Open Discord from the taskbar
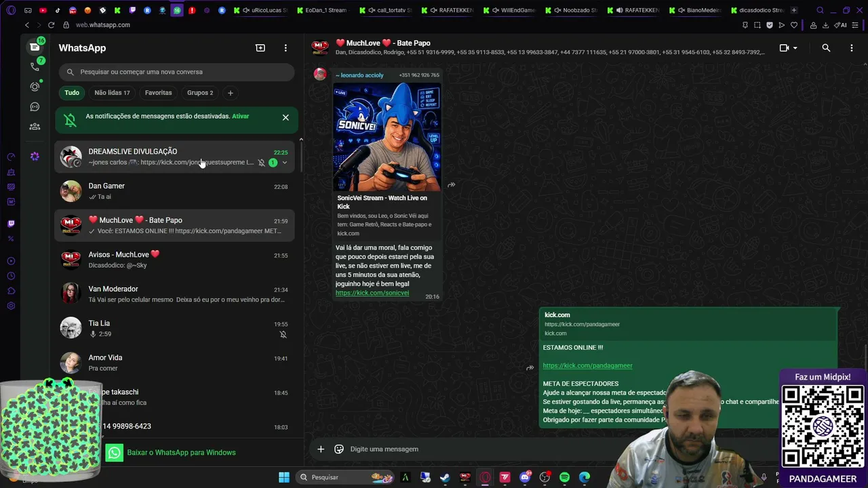The width and height of the screenshot is (868, 488). coord(525,477)
